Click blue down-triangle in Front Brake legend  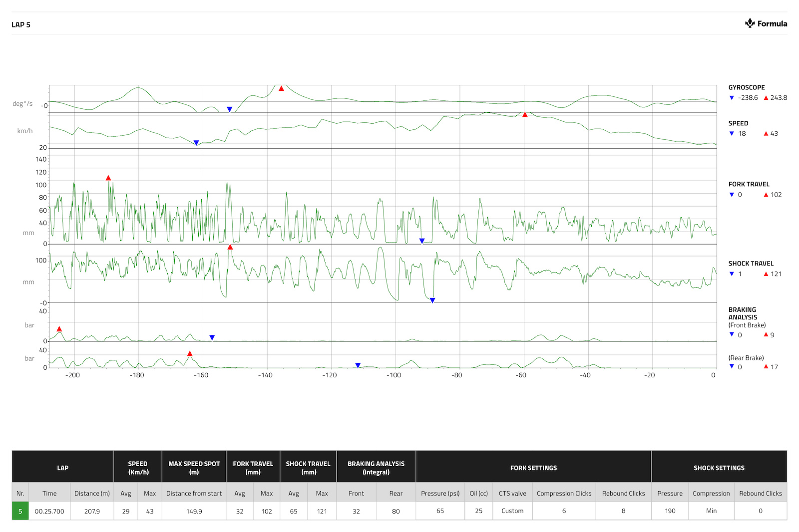click(732, 334)
